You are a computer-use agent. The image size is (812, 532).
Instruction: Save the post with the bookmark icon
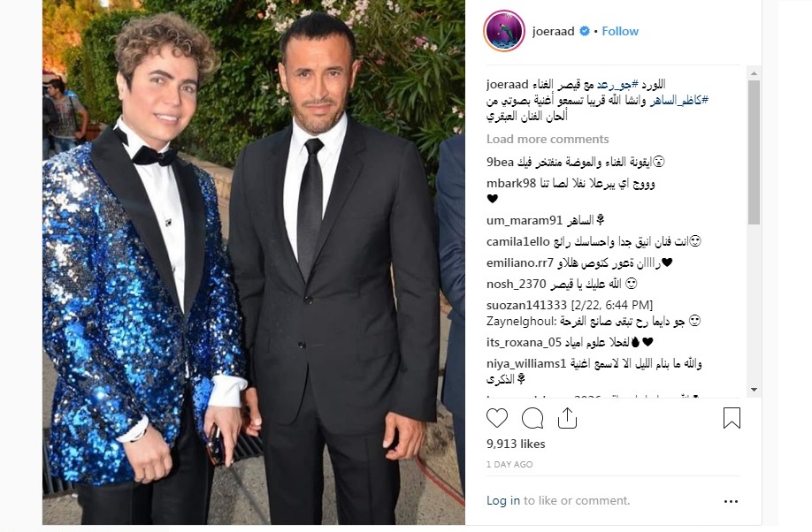coord(732,418)
